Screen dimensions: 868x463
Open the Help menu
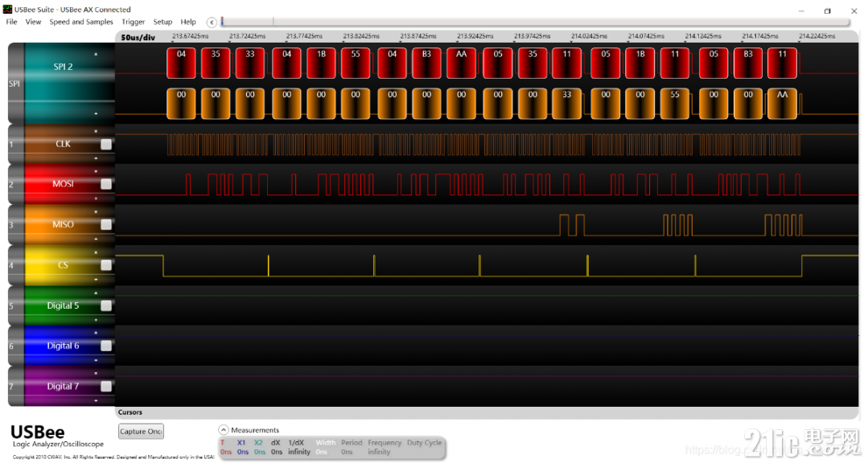coord(188,23)
